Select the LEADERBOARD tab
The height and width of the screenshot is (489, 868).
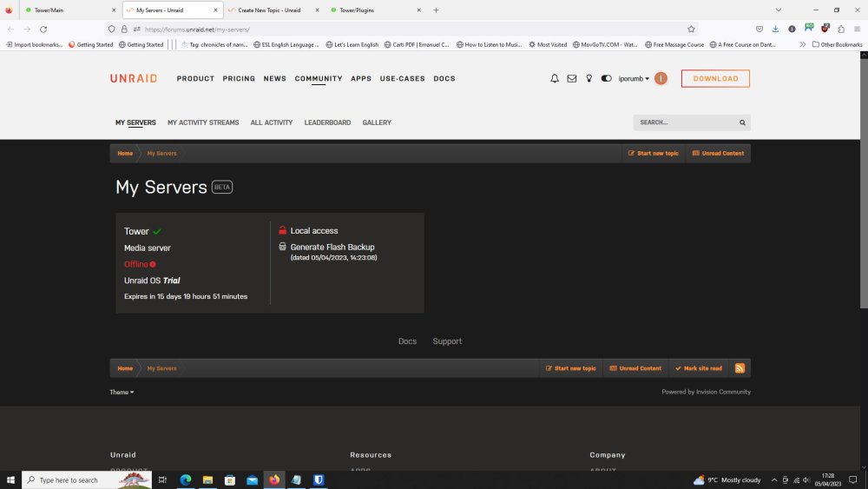pos(327,122)
